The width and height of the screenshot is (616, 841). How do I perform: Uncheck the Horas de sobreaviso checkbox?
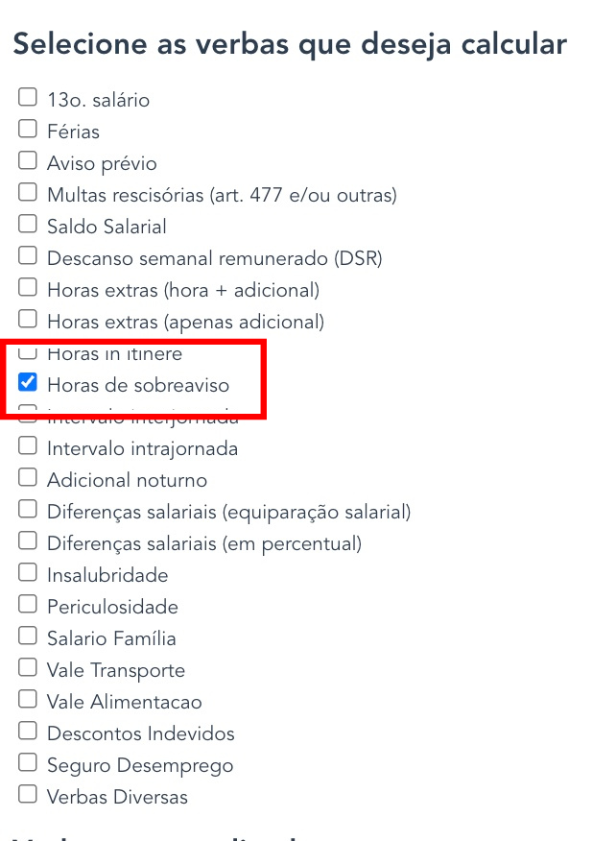28,383
